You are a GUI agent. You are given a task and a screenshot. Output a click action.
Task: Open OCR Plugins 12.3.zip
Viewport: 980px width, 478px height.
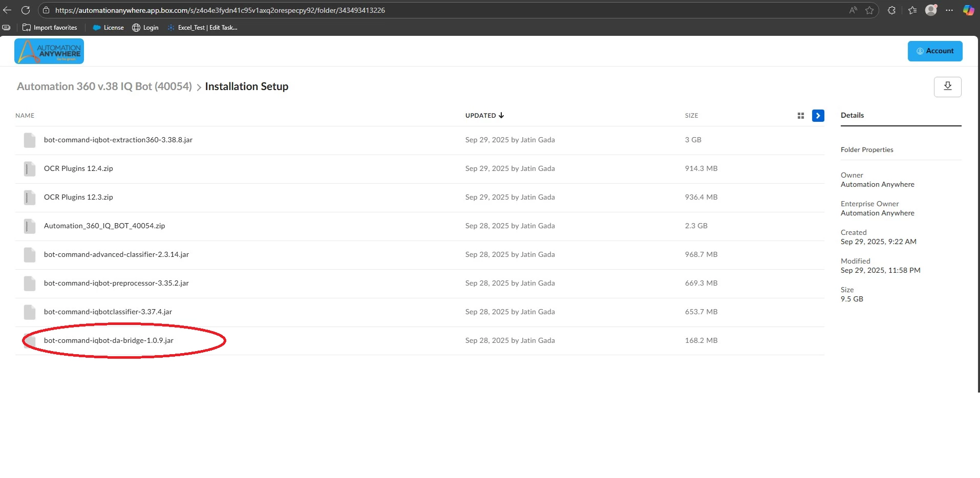pos(78,197)
